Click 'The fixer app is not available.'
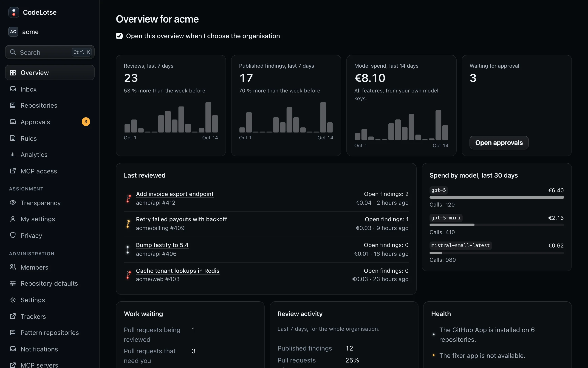Image resolution: width=588 pixels, height=368 pixels. point(482,356)
